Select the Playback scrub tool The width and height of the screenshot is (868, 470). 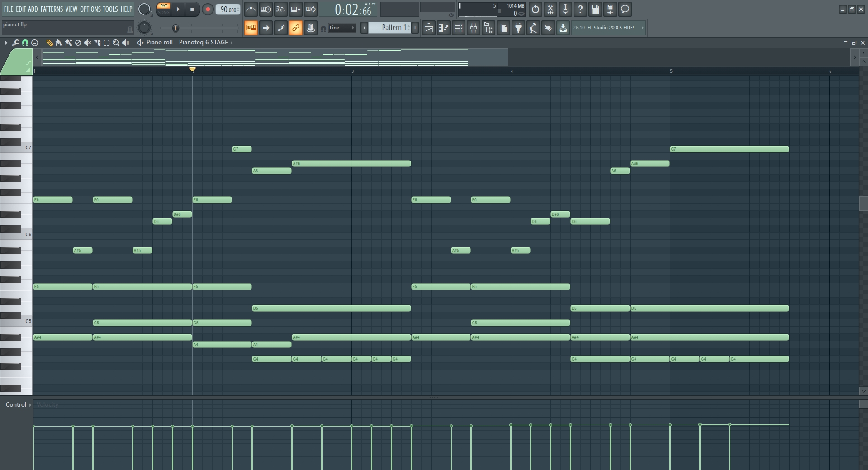(126, 43)
